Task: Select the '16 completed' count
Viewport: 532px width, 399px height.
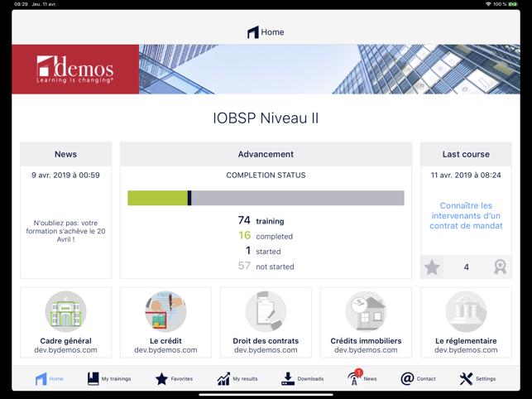Action: coord(266,236)
